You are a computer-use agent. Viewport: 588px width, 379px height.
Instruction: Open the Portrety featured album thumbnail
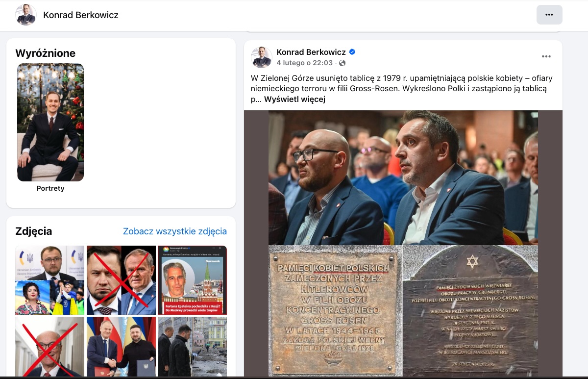[50, 122]
